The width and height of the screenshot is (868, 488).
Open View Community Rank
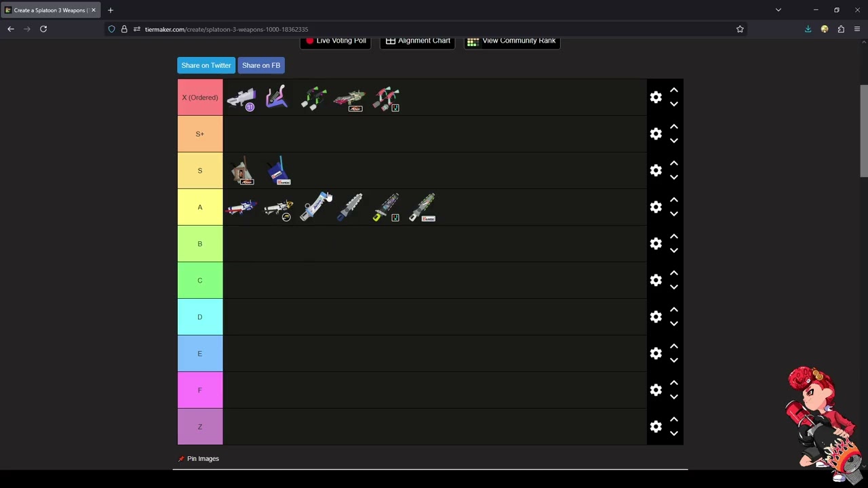coord(512,42)
